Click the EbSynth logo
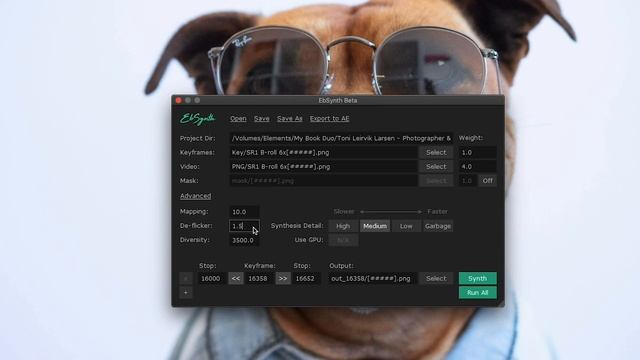The width and height of the screenshot is (640, 360). pyautogui.click(x=198, y=119)
